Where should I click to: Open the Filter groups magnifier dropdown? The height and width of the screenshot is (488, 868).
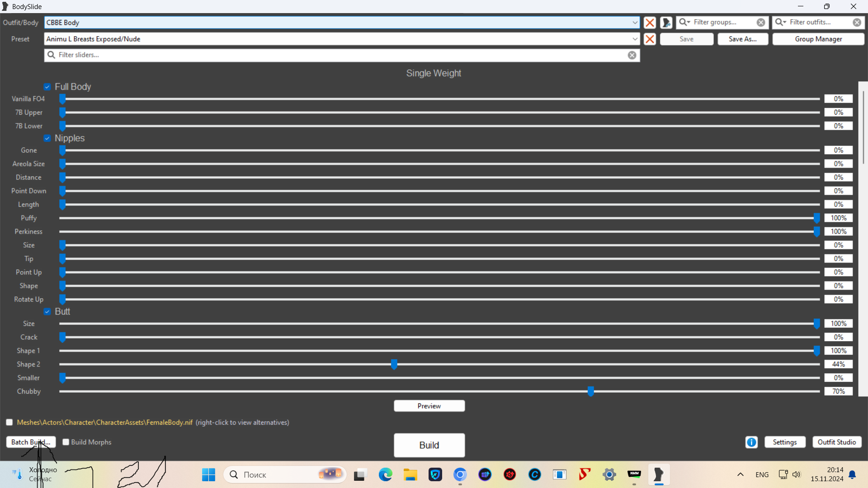[x=684, y=22]
